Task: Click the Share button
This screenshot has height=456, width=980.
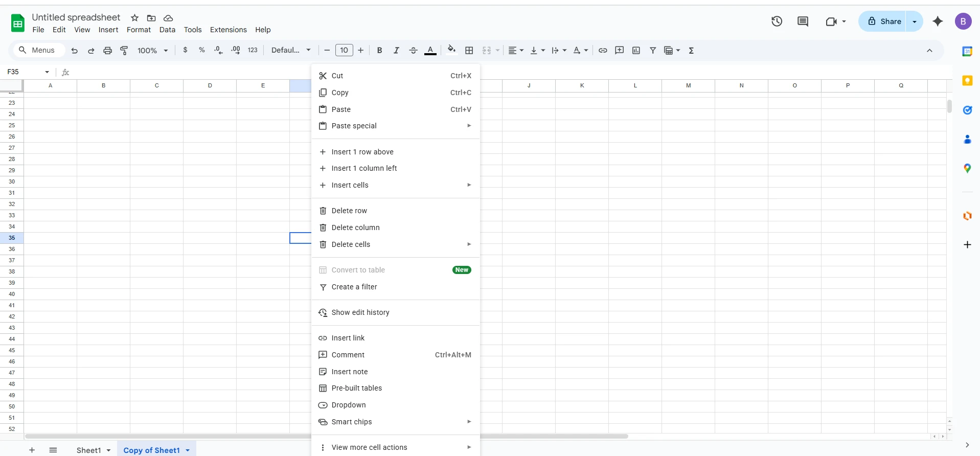Action: [884, 21]
